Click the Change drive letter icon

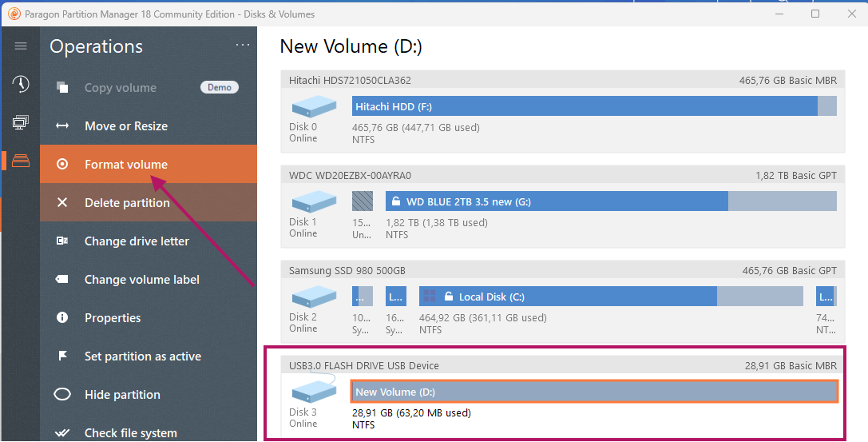point(62,241)
